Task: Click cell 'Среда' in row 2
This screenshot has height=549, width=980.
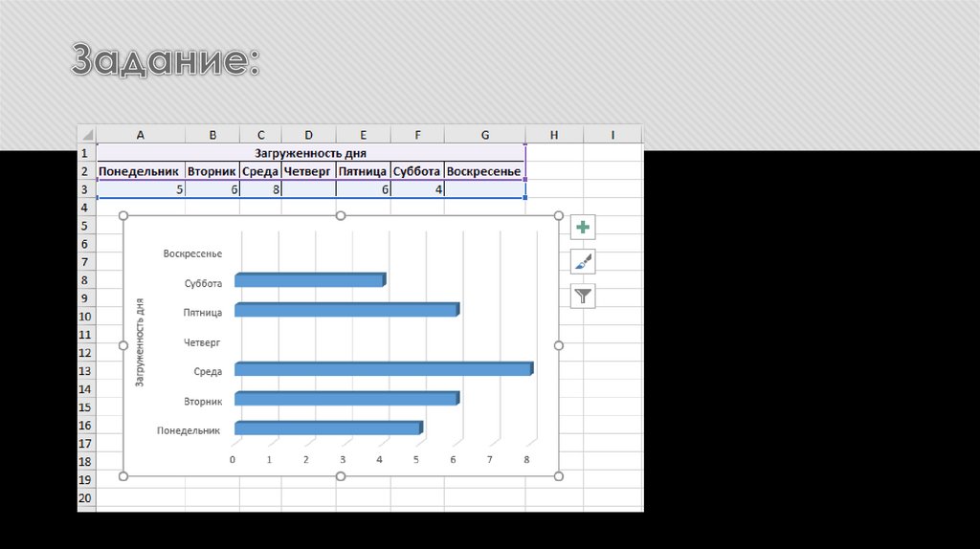Action: [x=260, y=171]
